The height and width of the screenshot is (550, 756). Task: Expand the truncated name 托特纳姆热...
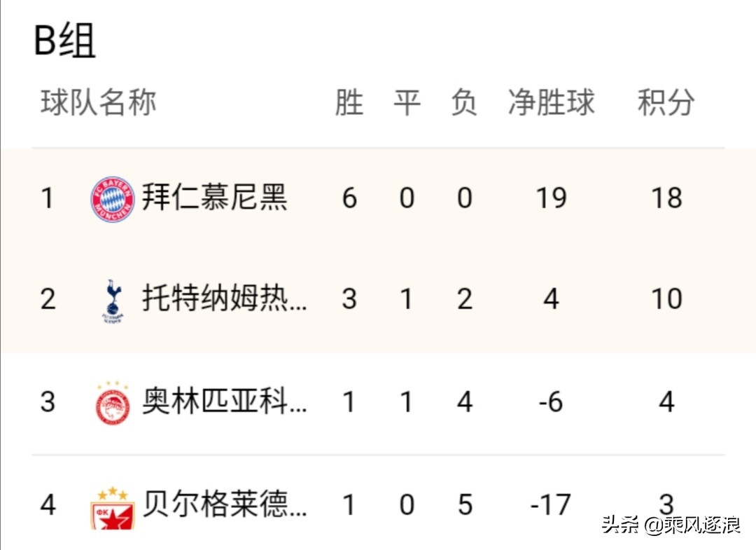pos(224,298)
